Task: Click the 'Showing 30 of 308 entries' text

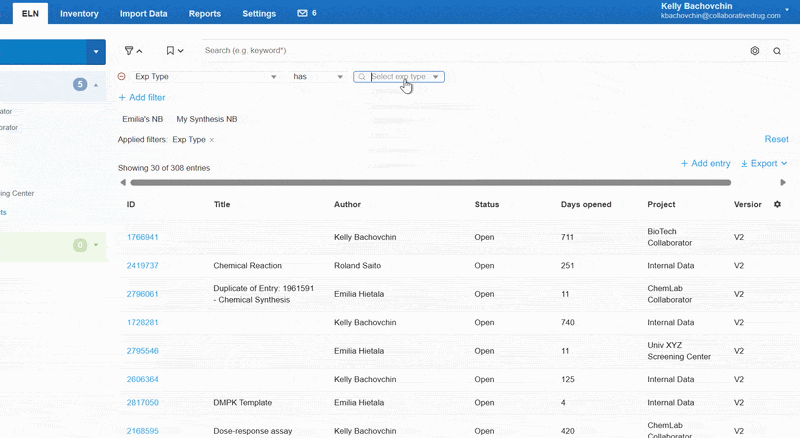Action: 164,168
